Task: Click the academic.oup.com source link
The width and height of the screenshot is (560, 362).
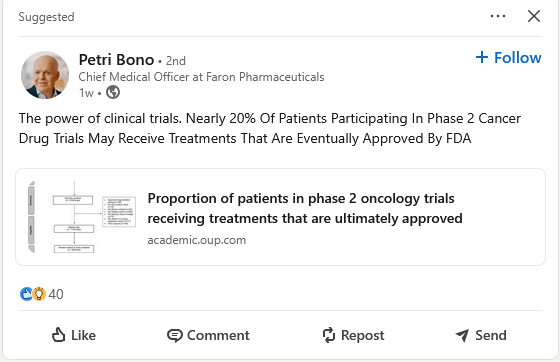Action: coord(197,240)
